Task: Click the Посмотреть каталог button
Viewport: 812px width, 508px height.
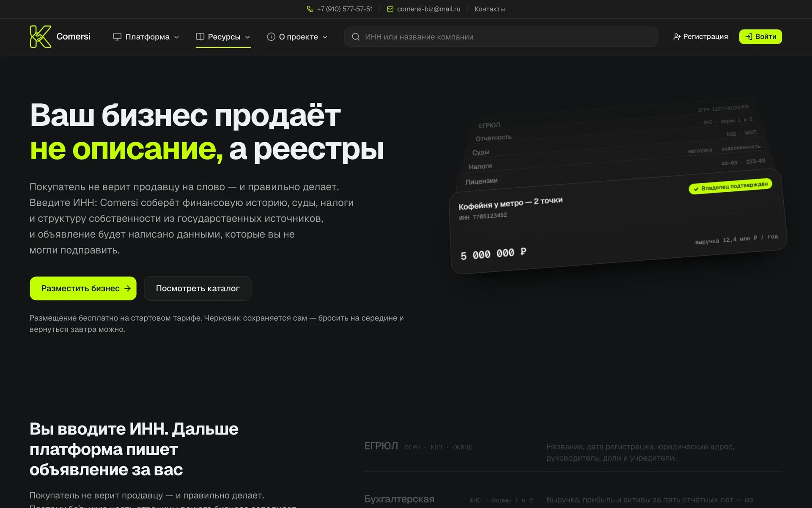Action: coord(198,288)
